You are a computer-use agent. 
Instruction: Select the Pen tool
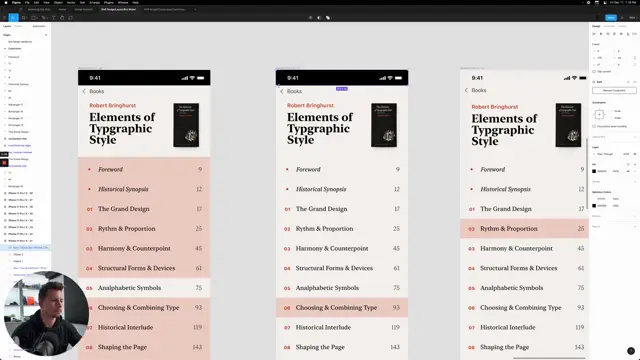coord(44,18)
